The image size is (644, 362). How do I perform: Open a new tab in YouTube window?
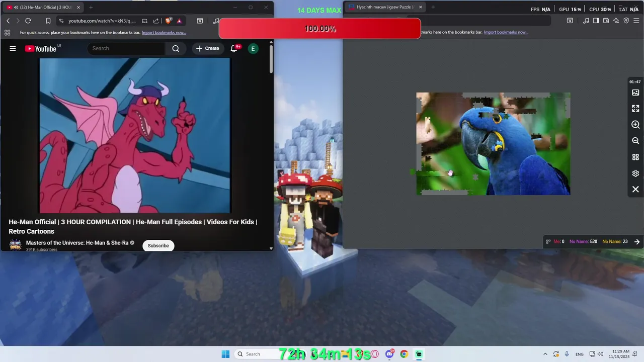91,7
